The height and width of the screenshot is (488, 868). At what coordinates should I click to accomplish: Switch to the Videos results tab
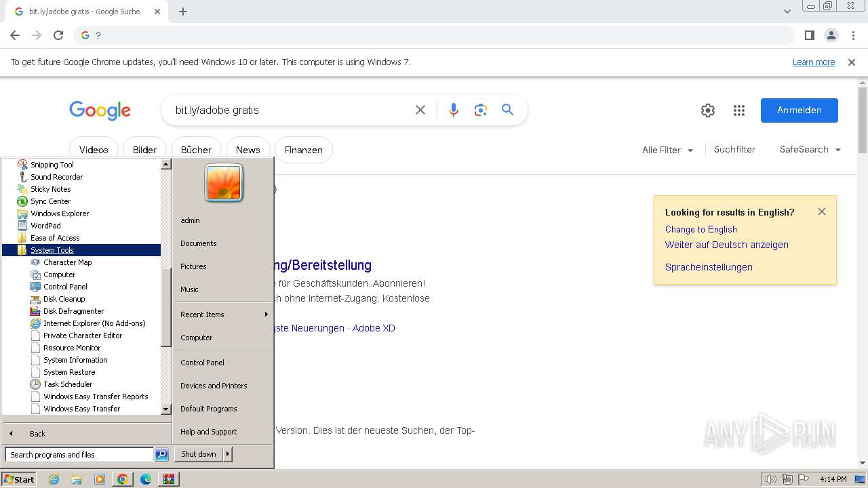coord(94,150)
